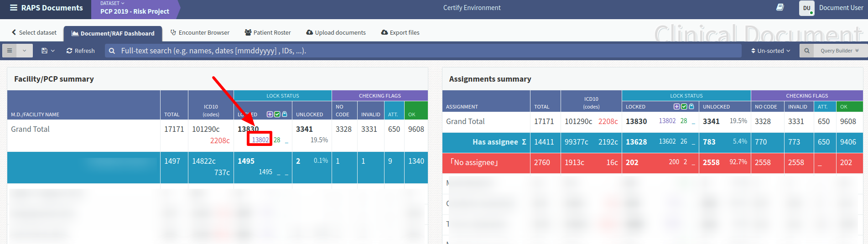Go back via Select dataset
868x244 pixels.
34,32
